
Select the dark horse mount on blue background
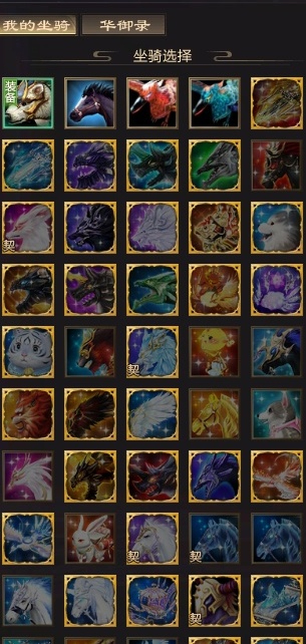click(90, 103)
